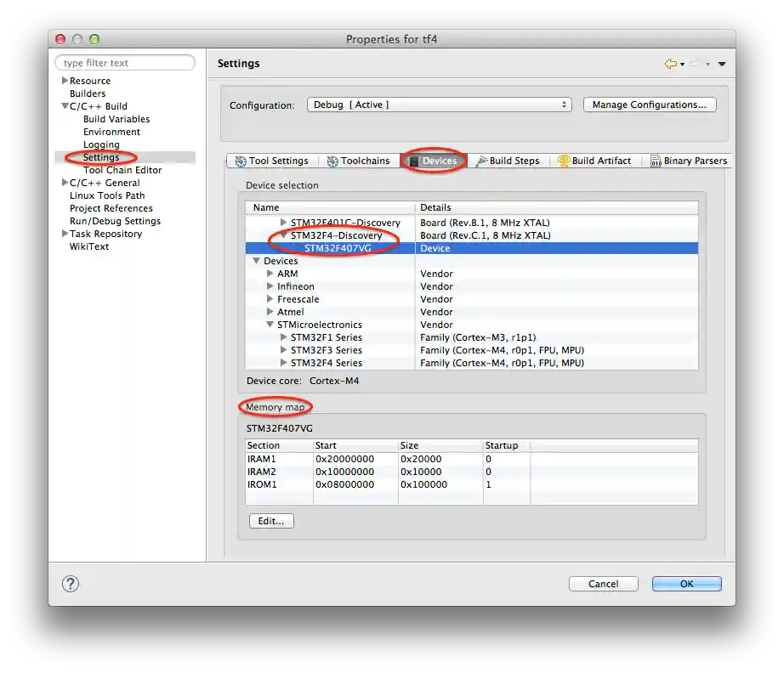The height and width of the screenshot is (673, 784).
Task: Expand the STM32F1 Series node
Action: coord(283,336)
